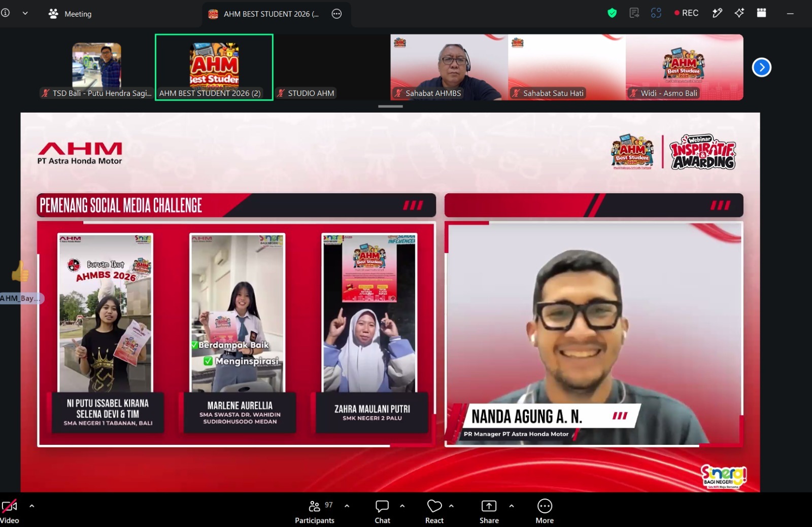This screenshot has width=812, height=527.
Task: Select TSD Bali - Putu Hendra video thumbnail
Action: (x=96, y=67)
